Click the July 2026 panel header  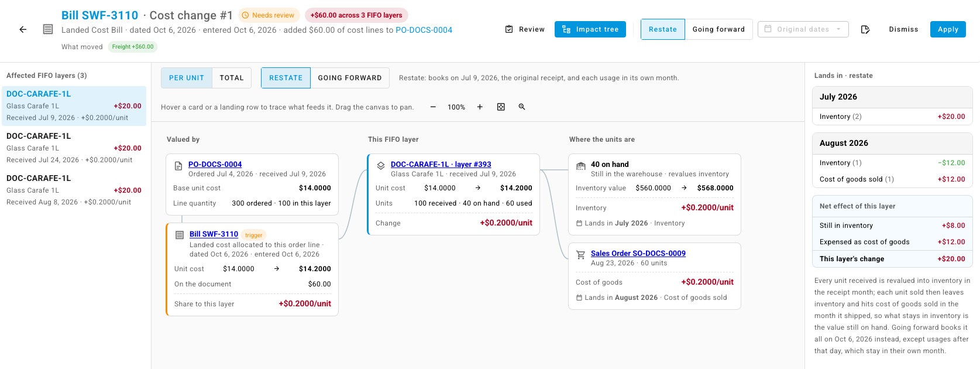pyautogui.click(x=892, y=97)
